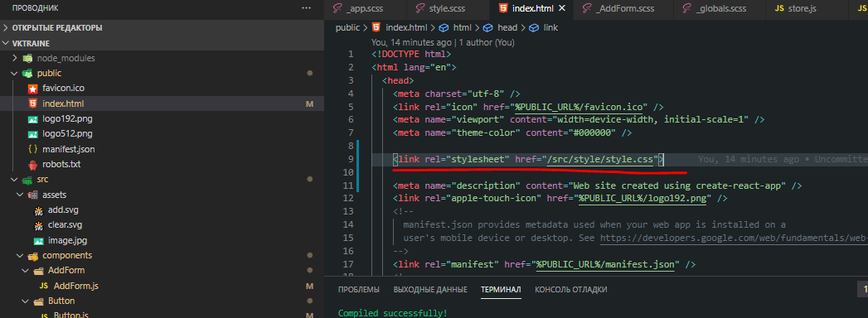Screen dimensions: 868x318
Task: Click the assets folder icon
Action: (x=32, y=195)
